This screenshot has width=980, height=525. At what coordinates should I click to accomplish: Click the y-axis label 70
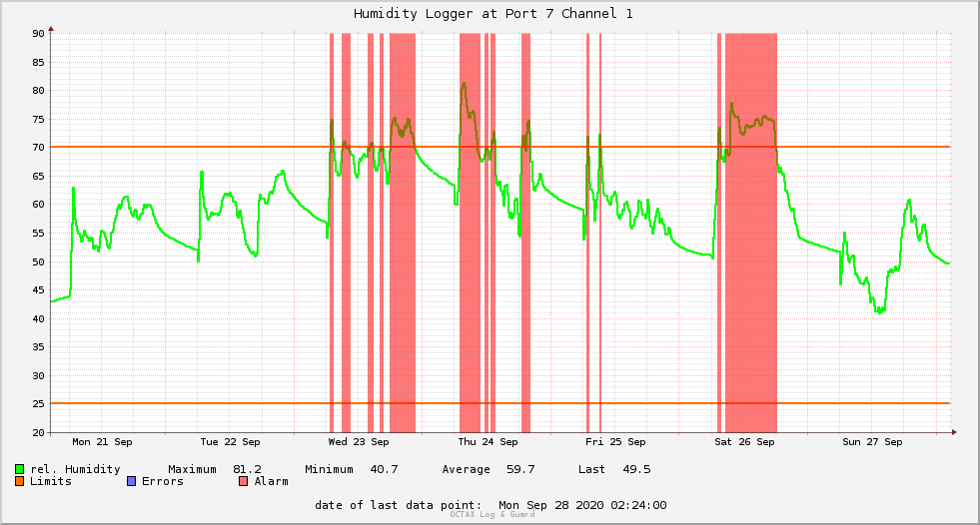point(39,148)
